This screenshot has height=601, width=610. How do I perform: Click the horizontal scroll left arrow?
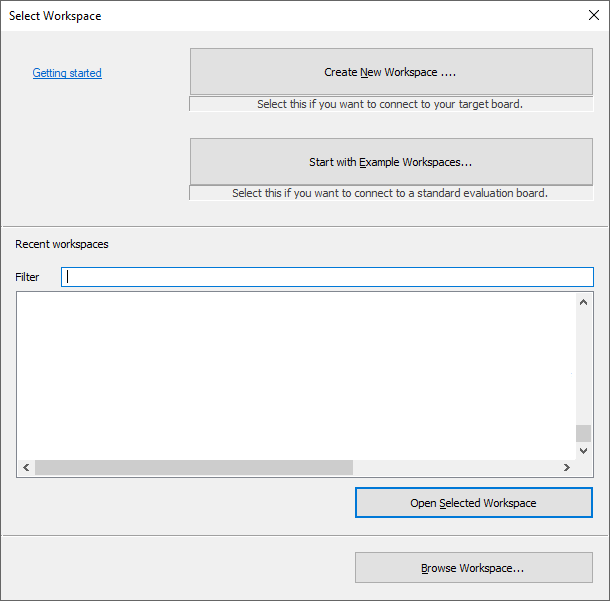[x=26, y=467]
